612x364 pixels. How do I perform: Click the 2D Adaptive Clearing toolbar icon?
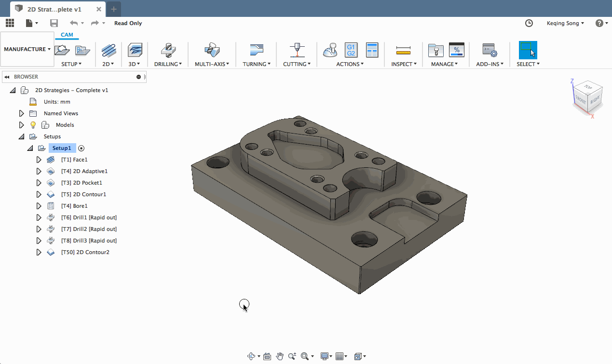pos(109,50)
